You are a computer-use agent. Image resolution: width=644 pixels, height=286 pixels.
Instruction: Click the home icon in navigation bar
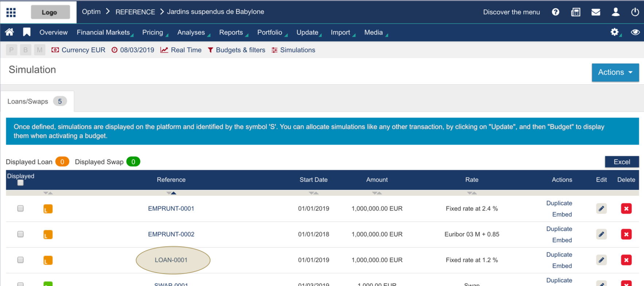pos(9,32)
